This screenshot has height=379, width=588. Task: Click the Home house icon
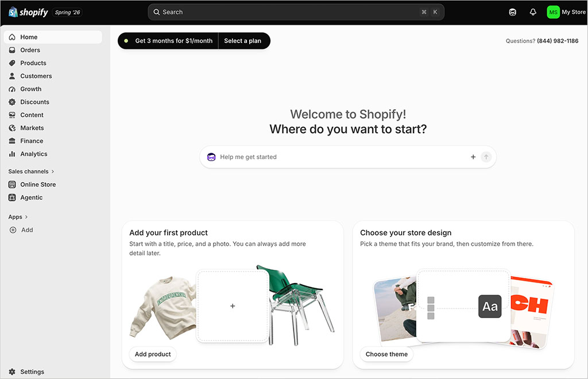12,37
